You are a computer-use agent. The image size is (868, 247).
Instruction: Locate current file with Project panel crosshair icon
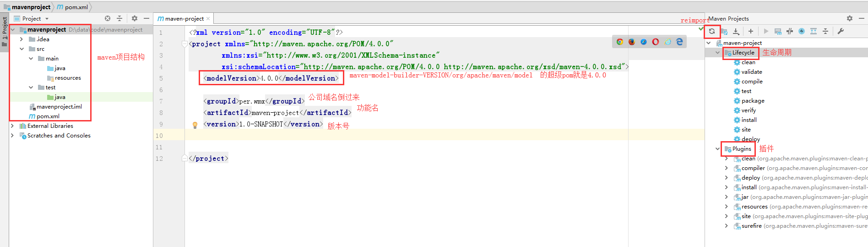click(x=108, y=18)
